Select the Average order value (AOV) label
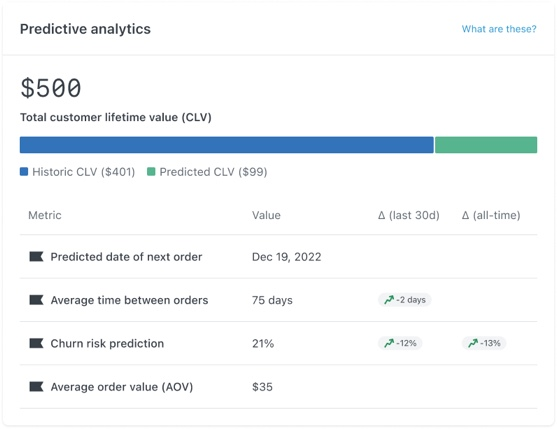This screenshot has width=557, height=429. (x=122, y=387)
